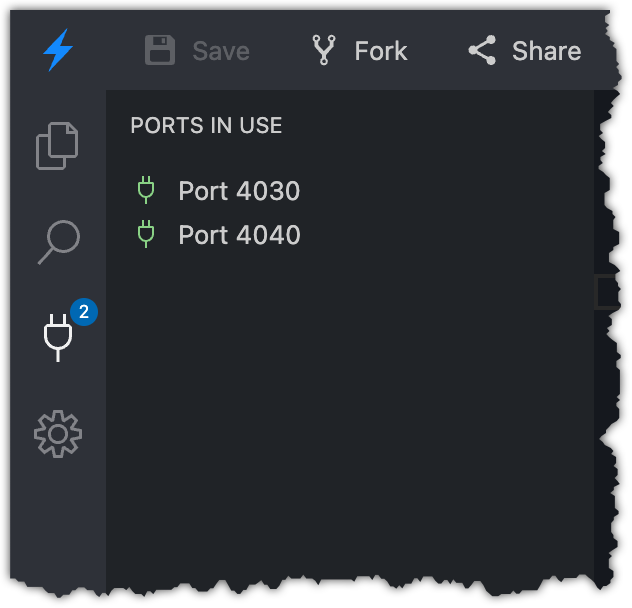This screenshot has height=608, width=632.
Task: Open Settings via the gear icon
Action: tap(57, 434)
